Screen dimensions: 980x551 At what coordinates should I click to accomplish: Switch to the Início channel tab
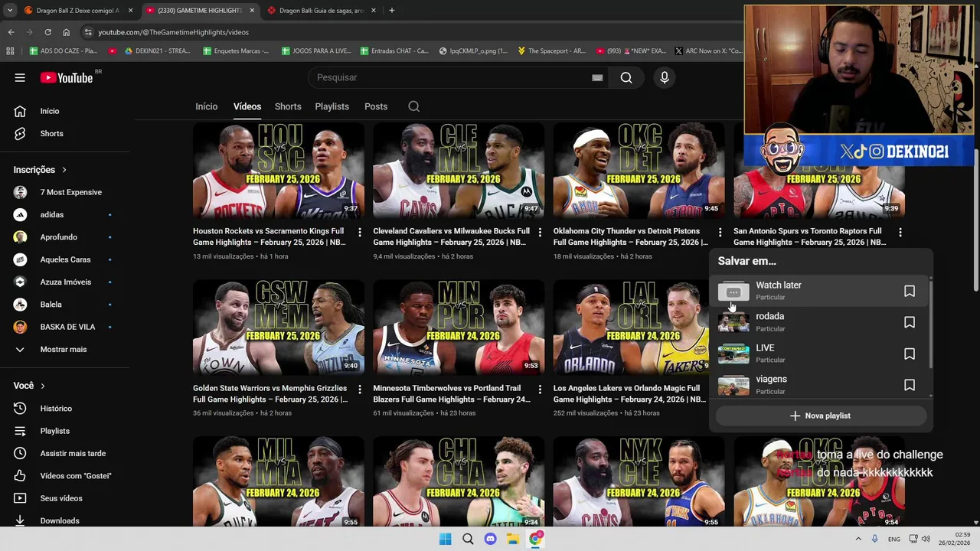206,106
